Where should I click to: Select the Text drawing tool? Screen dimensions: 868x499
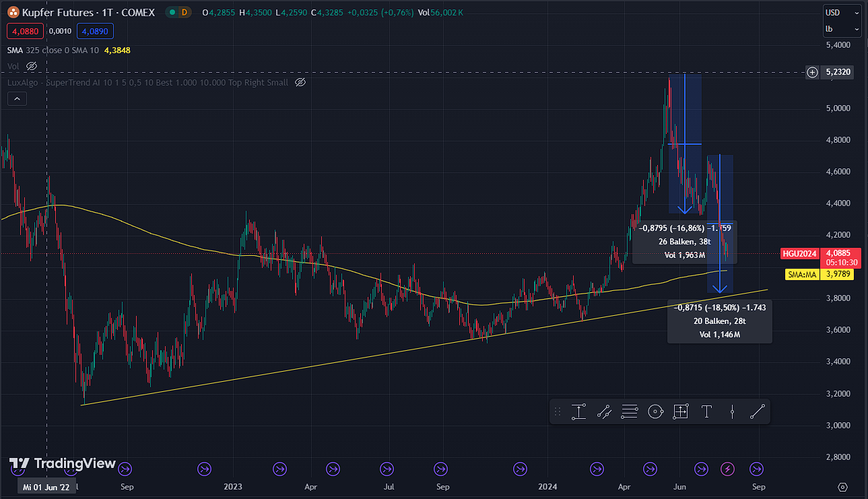[x=706, y=411]
